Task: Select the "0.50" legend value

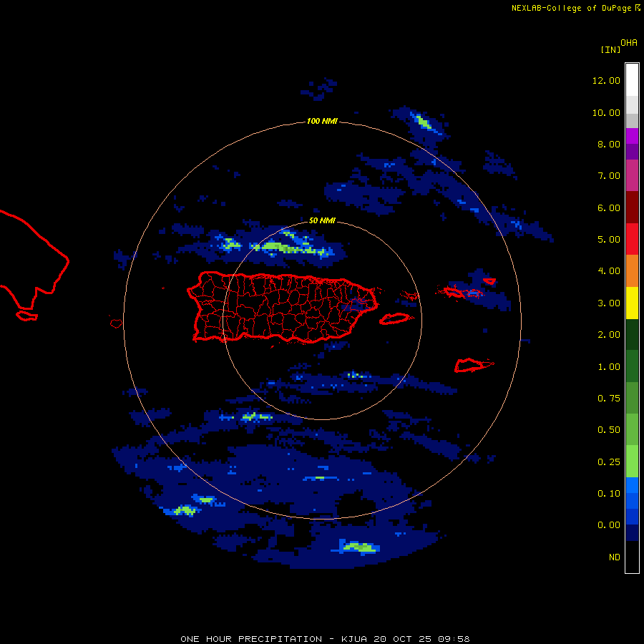Action: tap(609, 430)
